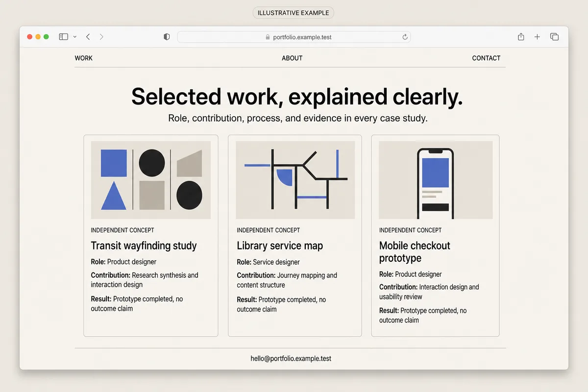This screenshot has width=588, height=392.
Task: Click the Library service map title
Action: (x=280, y=246)
